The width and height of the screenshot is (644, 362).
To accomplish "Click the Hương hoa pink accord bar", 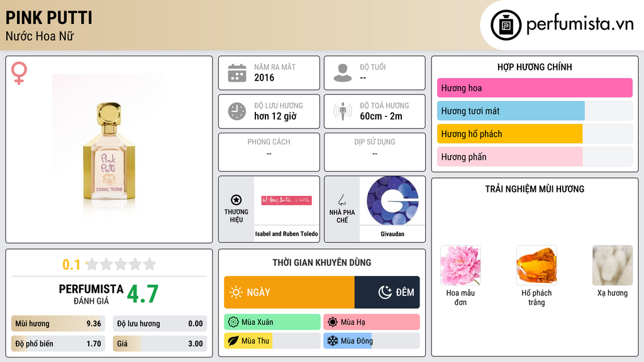I will (x=535, y=88).
